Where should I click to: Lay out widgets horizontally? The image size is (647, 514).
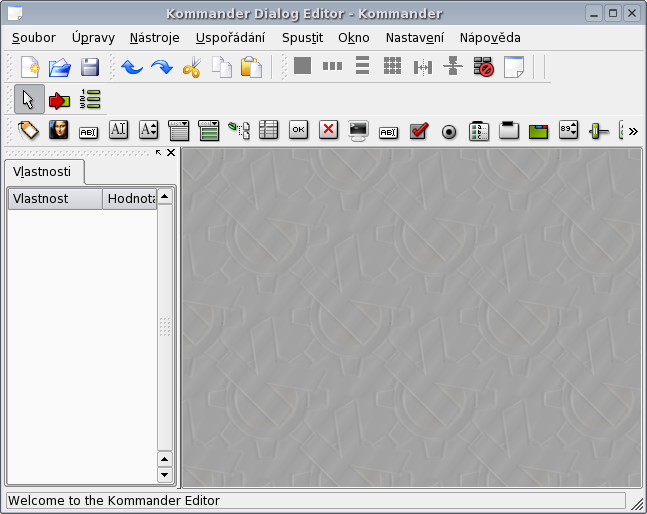(333, 66)
